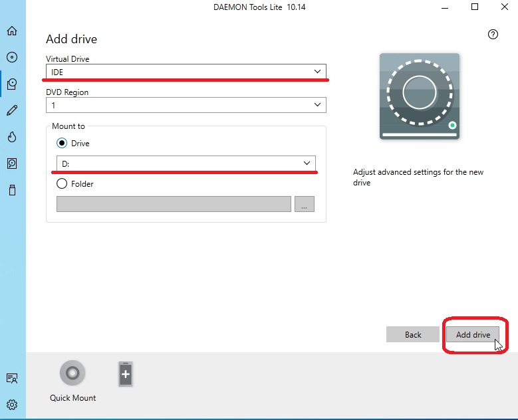
Task: Open the drive letter D: dropdown
Action: 186,163
